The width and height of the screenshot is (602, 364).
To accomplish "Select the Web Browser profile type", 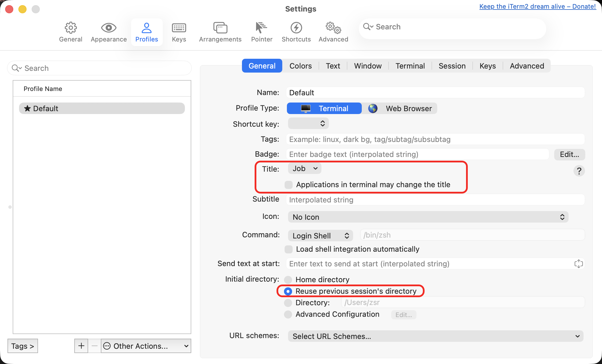I will pyautogui.click(x=400, y=109).
